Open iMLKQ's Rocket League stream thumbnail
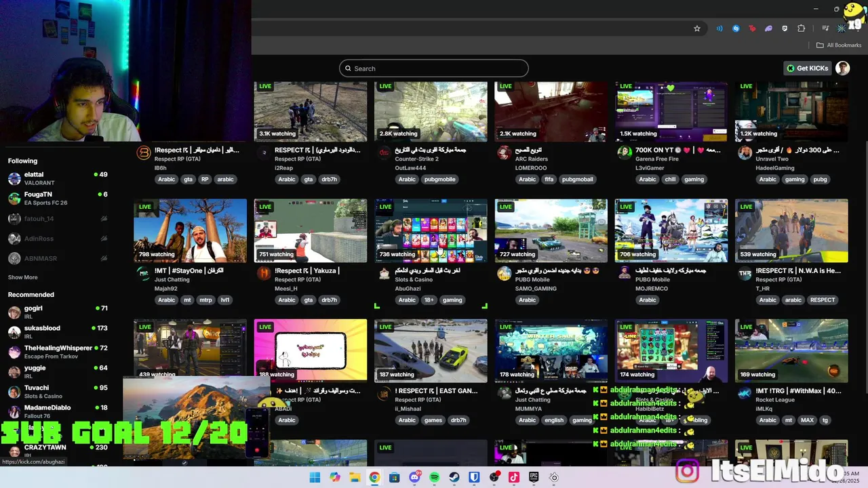Image resolution: width=868 pixels, height=488 pixels. click(791, 350)
